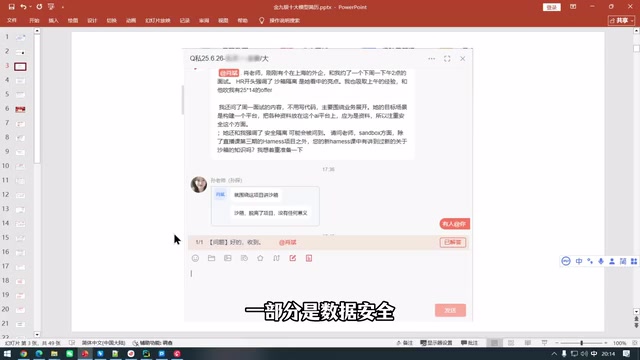
Task: Toggle the 备注 notes pane
Action: (x=404, y=343)
